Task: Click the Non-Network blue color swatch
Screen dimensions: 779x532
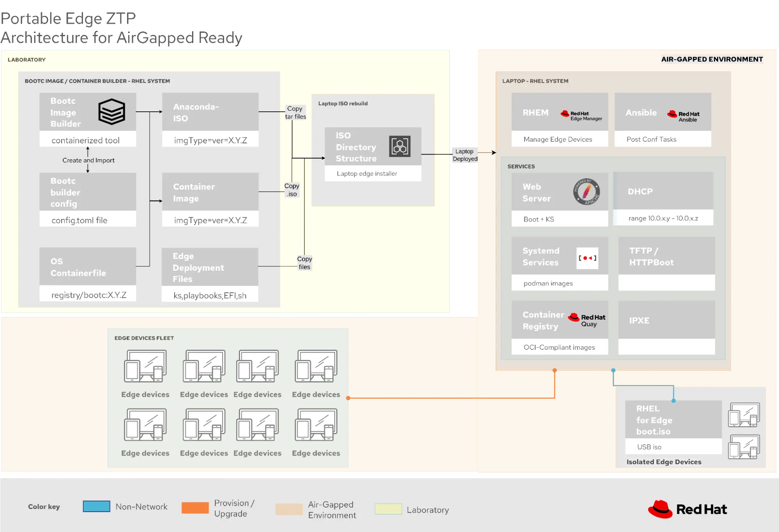Action: (96, 506)
